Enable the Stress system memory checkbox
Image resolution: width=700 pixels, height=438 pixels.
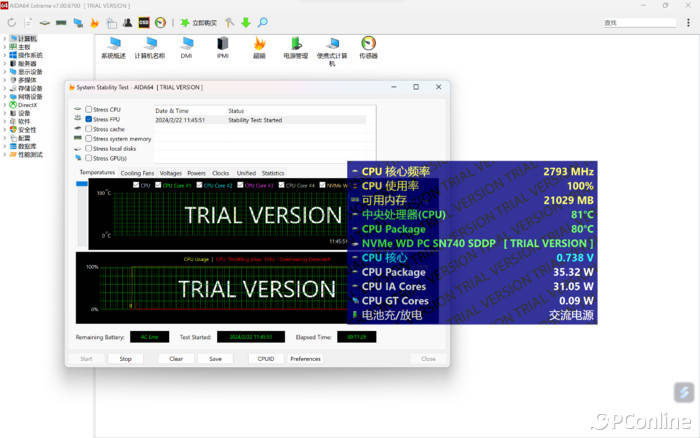(89, 138)
